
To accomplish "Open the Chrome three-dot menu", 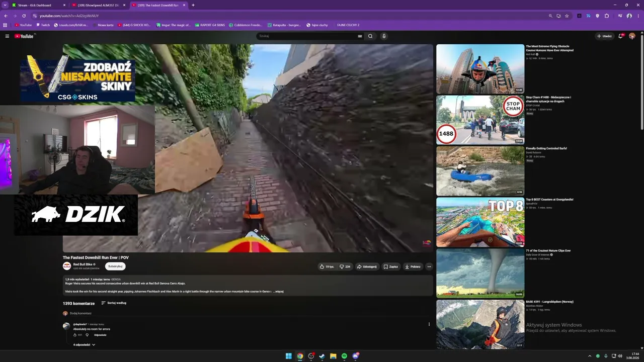I will [638, 16].
